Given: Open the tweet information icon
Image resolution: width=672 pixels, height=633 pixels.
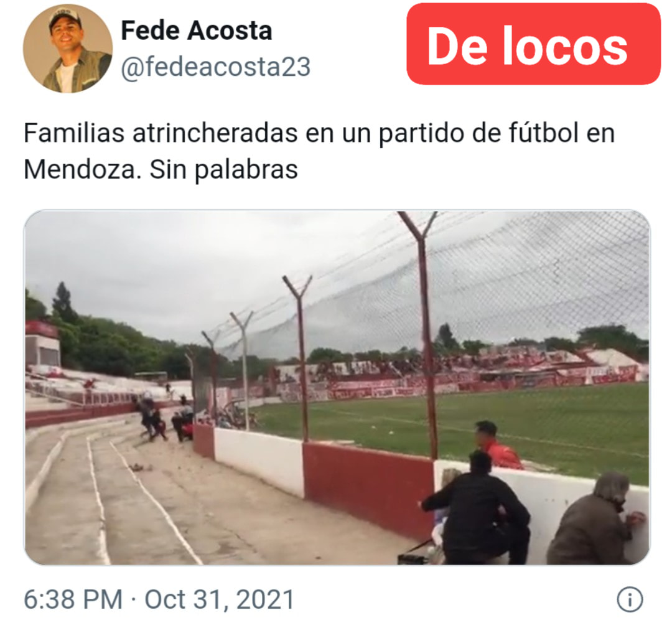Looking at the screenshot, I should [630, 599].
